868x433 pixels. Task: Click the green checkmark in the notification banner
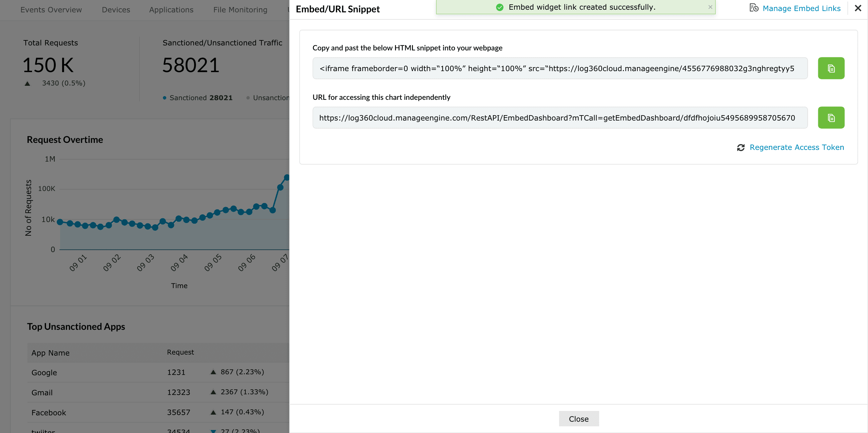tap(500, 7)
